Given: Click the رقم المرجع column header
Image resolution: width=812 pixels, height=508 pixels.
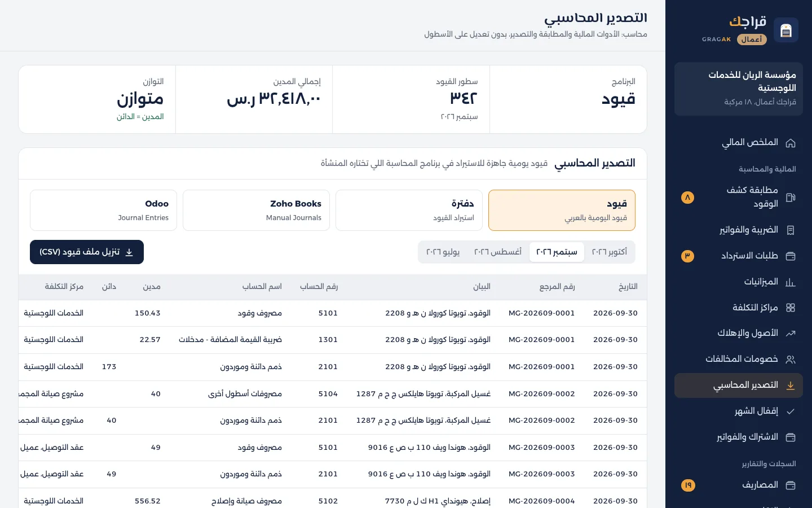Looking at the screenshot, I should [557, 287].
